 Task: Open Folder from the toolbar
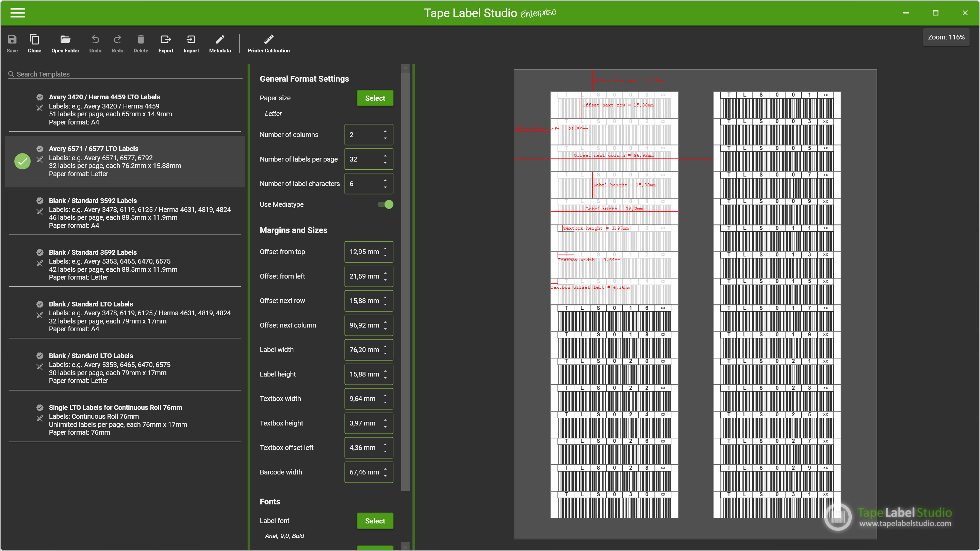click(65, 44)
